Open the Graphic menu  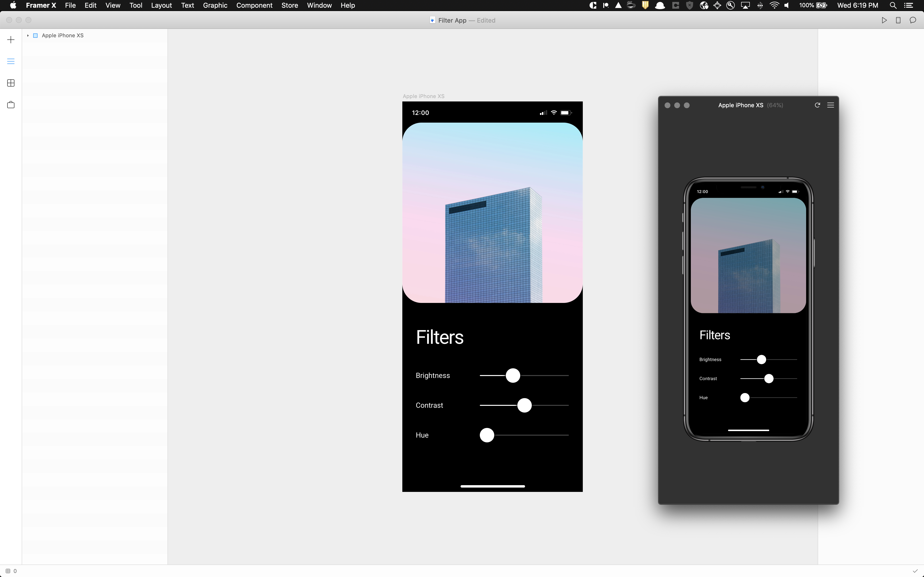click(x=215, y=5)
